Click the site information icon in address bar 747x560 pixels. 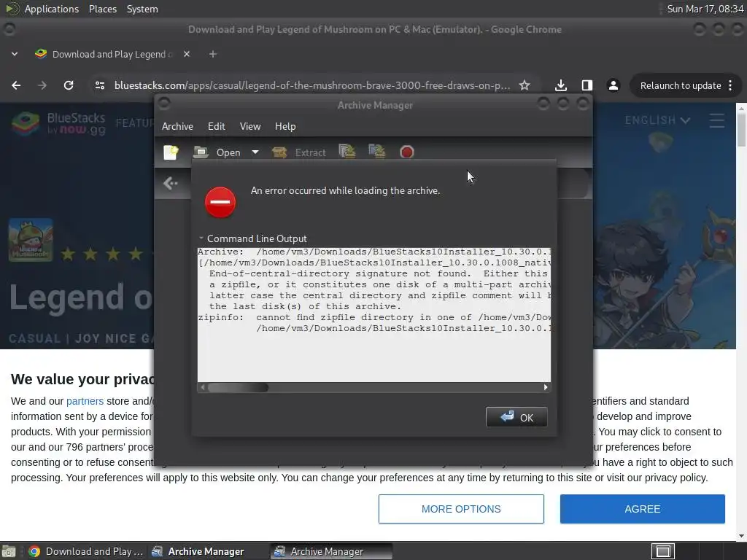(x=100, y=85)
